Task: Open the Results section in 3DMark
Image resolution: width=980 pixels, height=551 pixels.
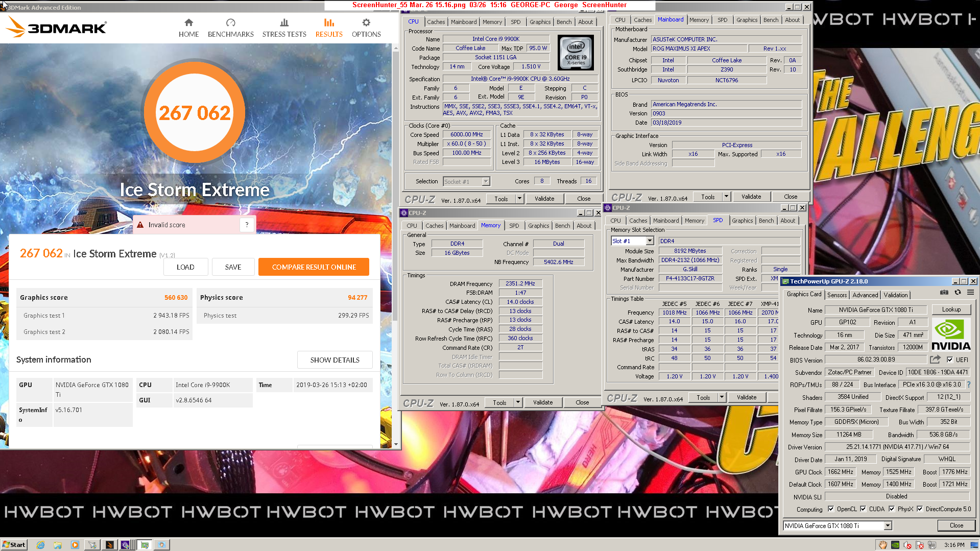Action: (329, 28)
